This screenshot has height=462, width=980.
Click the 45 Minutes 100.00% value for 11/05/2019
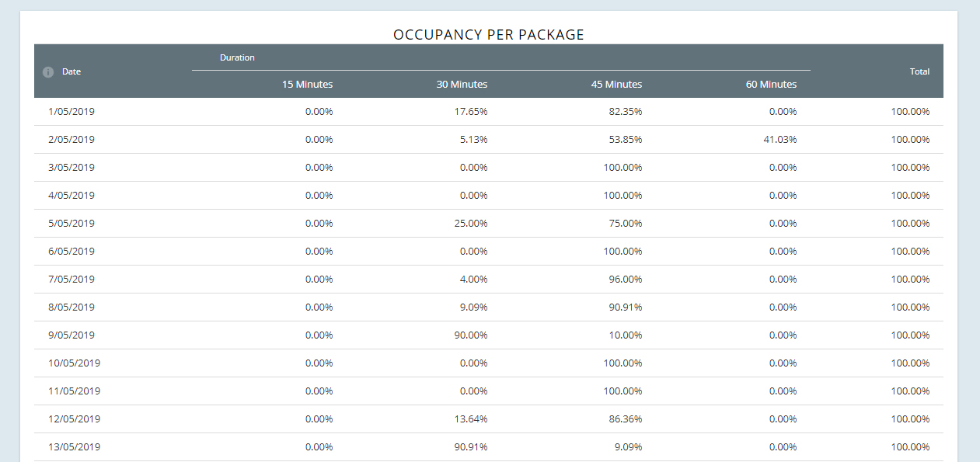[x=623, y=391]
